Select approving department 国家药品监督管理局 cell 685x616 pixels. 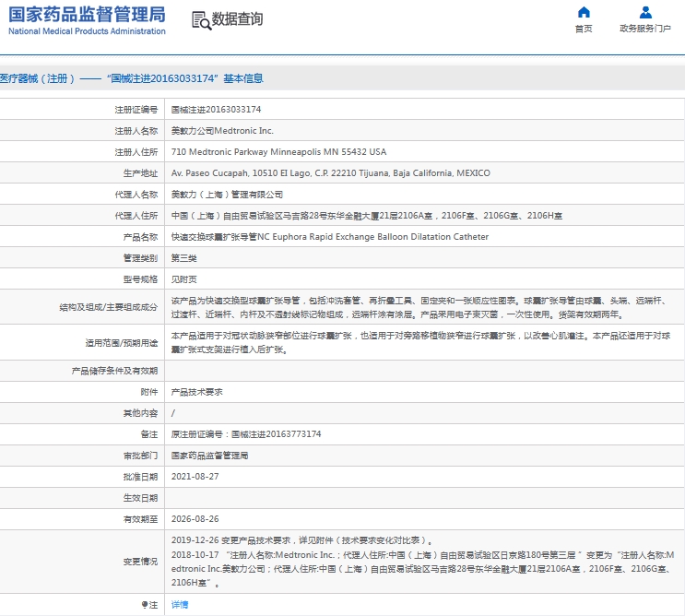(x=209, y=456)
